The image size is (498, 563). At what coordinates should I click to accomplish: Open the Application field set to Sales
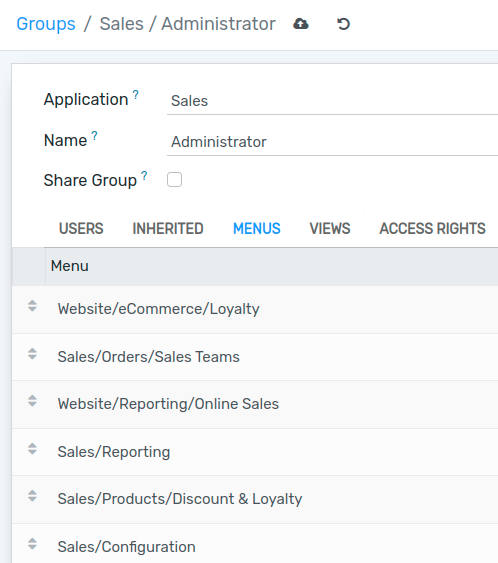(x=332, y=101)
